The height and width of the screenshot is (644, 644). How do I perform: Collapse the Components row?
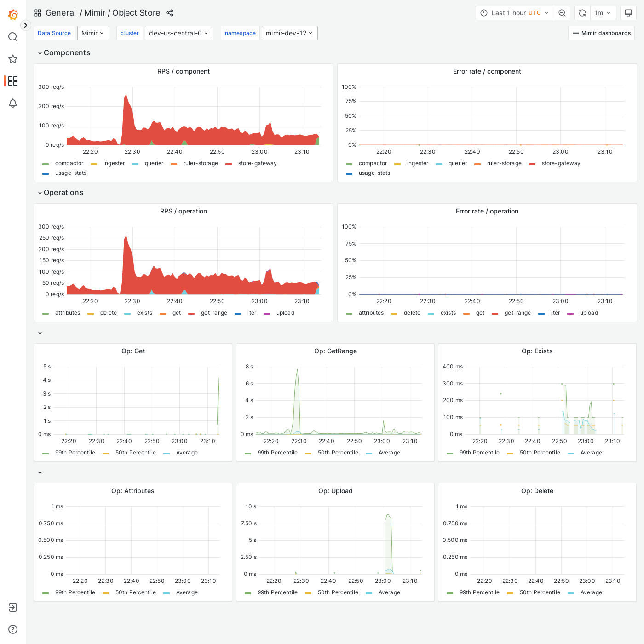tap(64, 53)
